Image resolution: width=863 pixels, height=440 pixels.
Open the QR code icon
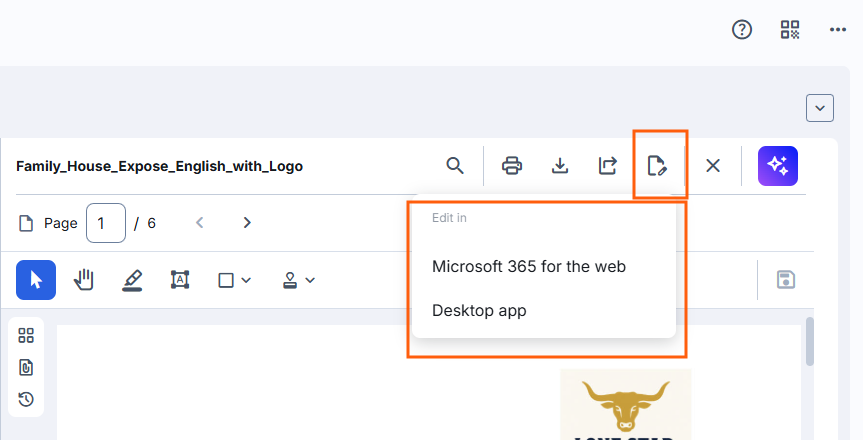[x=790, y=30]
